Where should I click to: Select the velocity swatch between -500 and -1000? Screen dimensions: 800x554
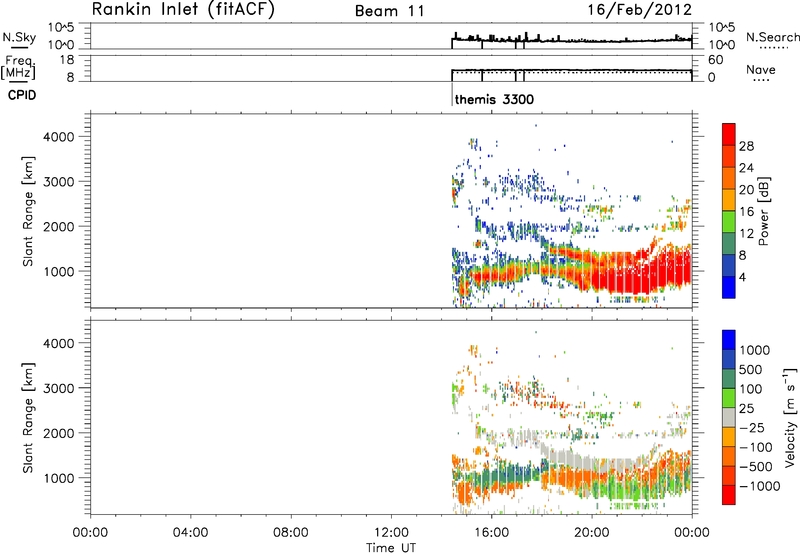(729, 475)
